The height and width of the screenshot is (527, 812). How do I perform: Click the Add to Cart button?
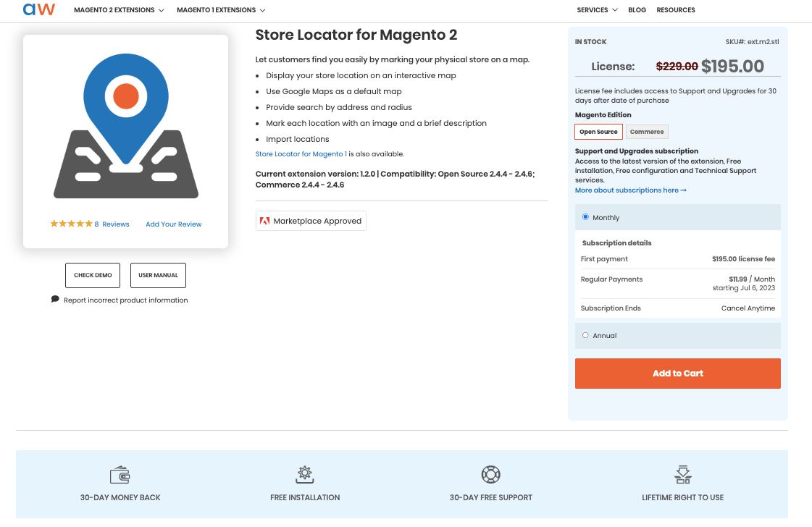(x=677, y=373)
